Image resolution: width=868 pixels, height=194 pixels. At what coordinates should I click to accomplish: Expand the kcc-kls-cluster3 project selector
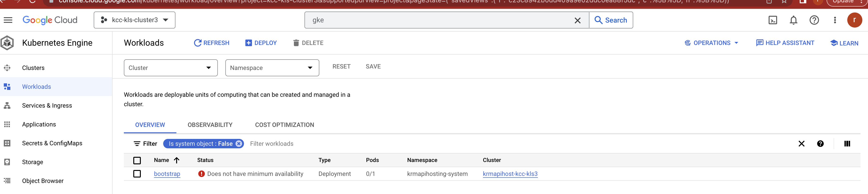pos(134,20)
